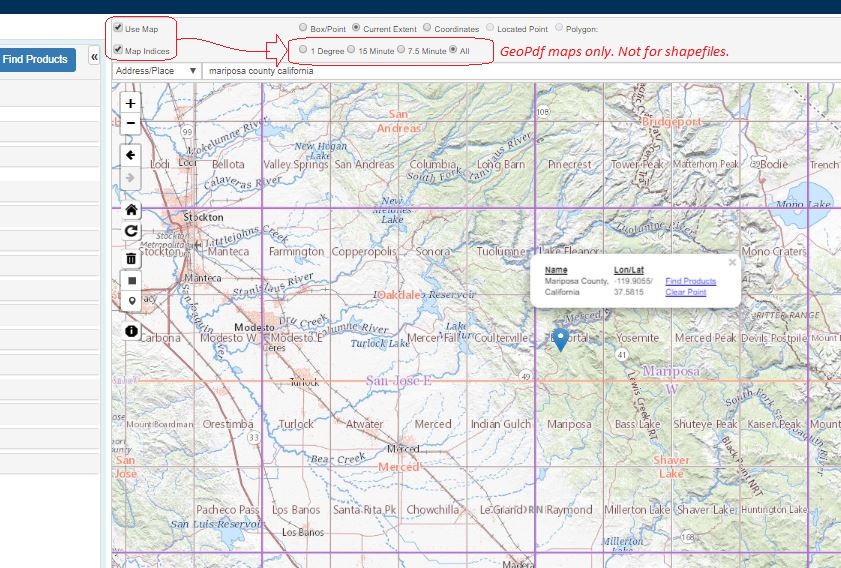841x568 pixels.
Task: Choose the 7.5 Minute index option
Action: coord(401,49)
